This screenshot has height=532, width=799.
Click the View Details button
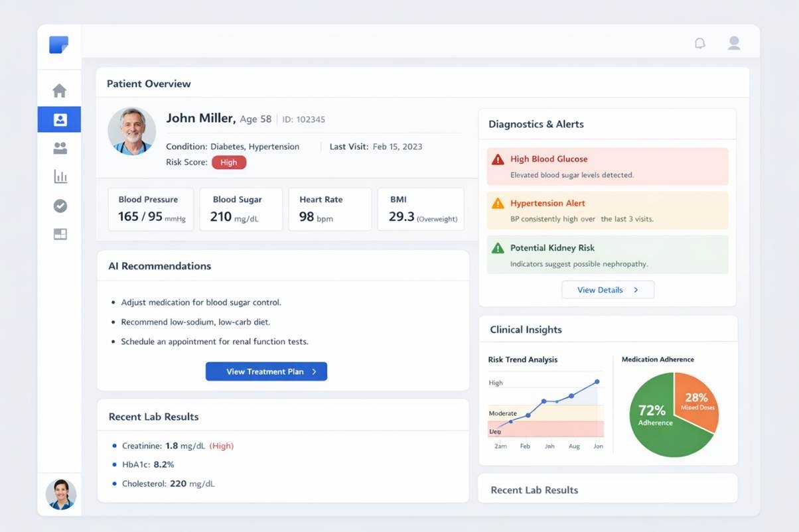[x=607, y=290]
